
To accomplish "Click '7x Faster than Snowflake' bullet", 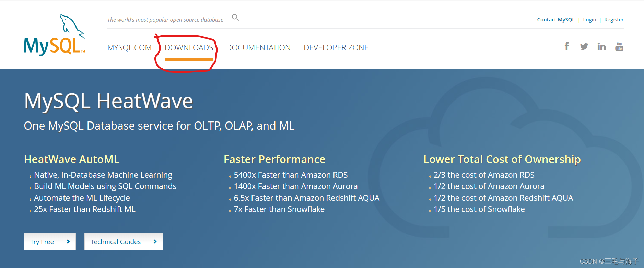I will (x=279, y=209).
